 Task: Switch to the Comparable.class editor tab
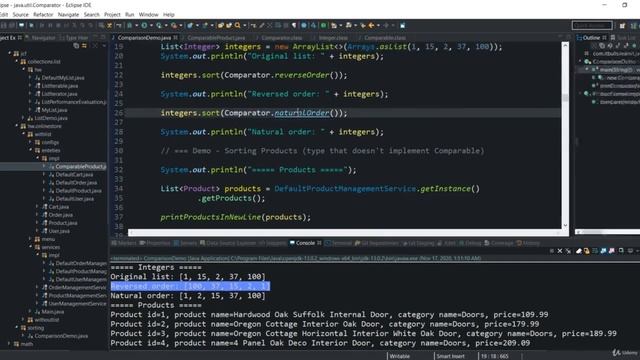tap(385, 38)
